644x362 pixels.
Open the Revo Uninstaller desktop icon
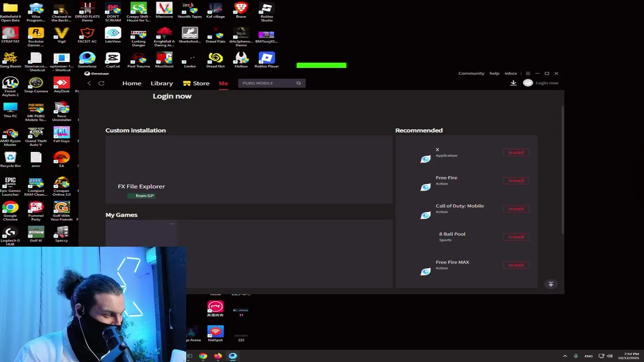(x=61, y=112)
